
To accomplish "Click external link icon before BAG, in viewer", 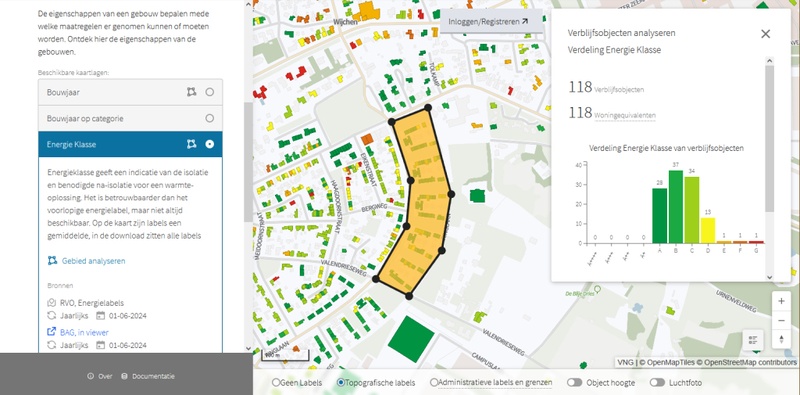I will (51, 332).
